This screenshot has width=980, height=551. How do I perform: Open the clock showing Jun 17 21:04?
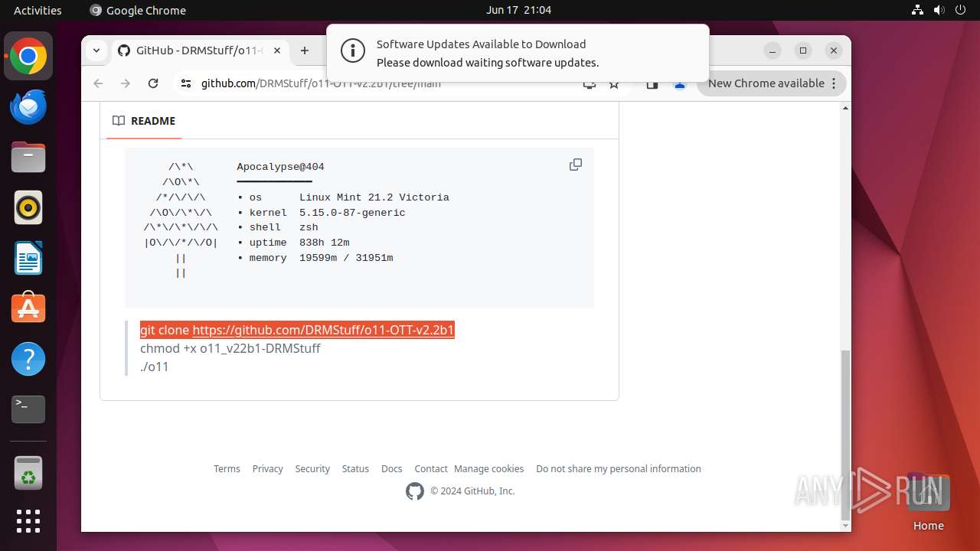coord(518,10)
